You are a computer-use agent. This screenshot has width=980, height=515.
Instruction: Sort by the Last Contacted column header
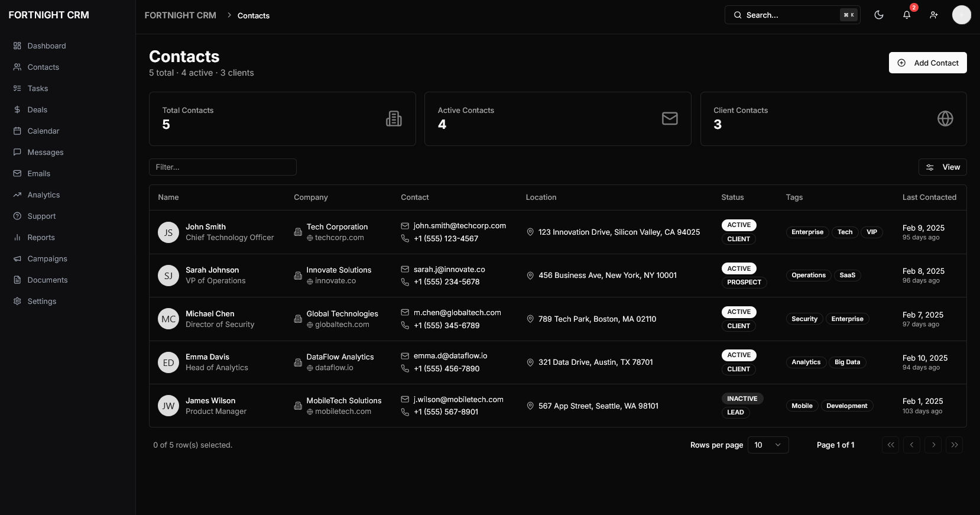click(929, 197)
